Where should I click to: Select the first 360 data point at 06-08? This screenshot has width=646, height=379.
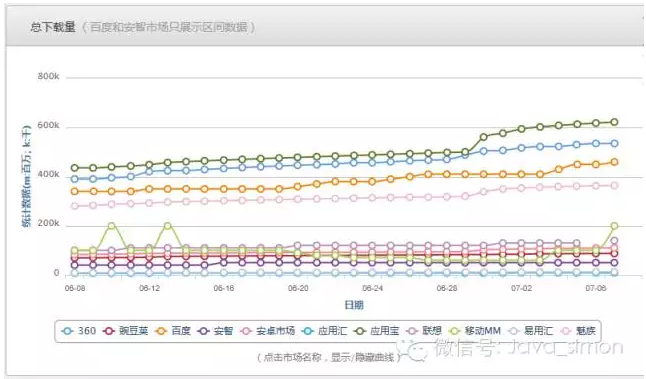tap(75, 179)
